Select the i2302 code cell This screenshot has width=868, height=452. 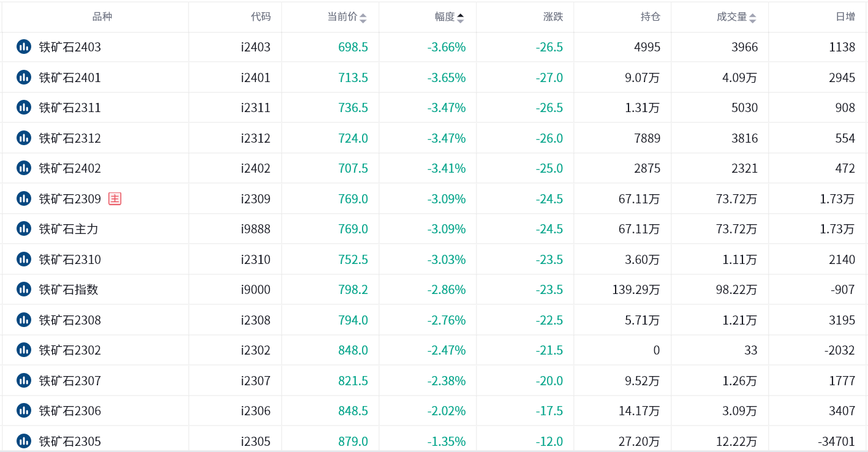(x=255, y=350)
